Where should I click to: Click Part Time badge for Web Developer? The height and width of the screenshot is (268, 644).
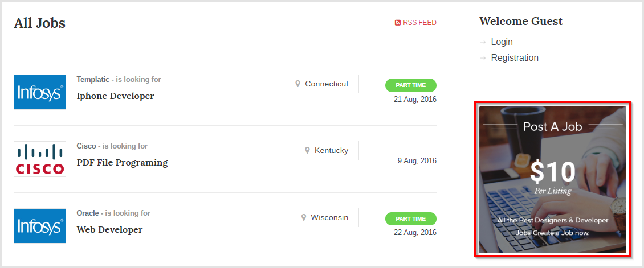[x=410, y=219]
